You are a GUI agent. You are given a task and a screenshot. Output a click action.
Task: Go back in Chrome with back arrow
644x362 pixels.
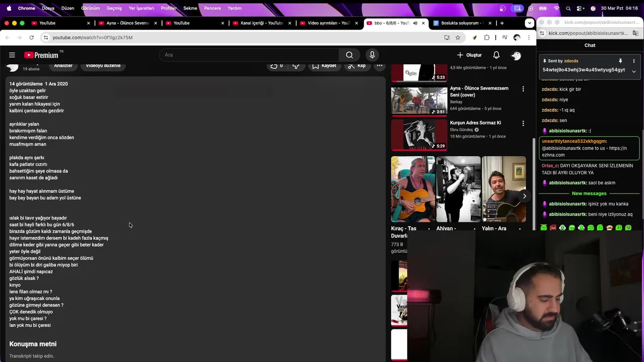tap(8, 37)
